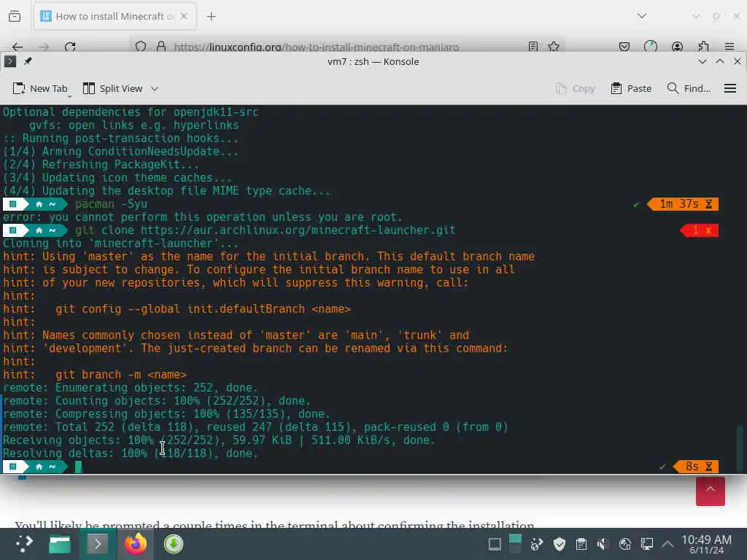The width and height of the screenshot is (747, 560).
Task: Bookmark this page with star icon
Action: [554, 47]
